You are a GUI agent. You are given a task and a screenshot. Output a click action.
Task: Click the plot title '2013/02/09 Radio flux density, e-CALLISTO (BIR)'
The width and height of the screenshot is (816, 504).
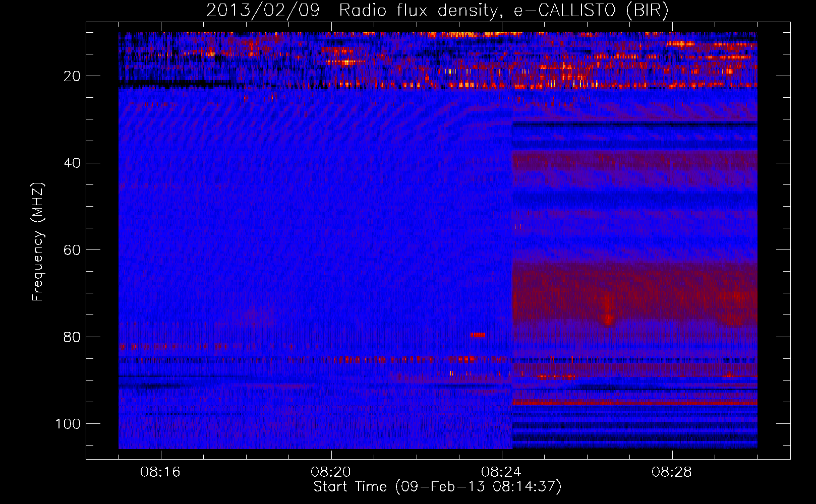coord(437,10)
